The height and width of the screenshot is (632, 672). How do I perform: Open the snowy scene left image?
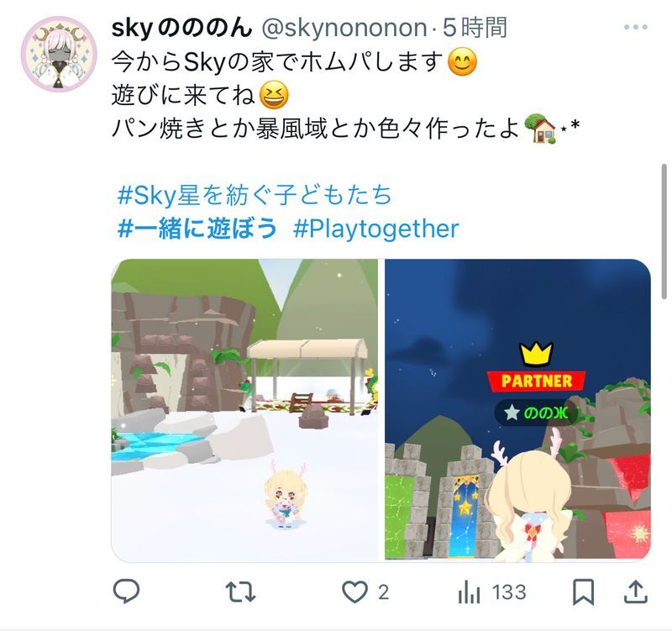[x=244, y=410]
